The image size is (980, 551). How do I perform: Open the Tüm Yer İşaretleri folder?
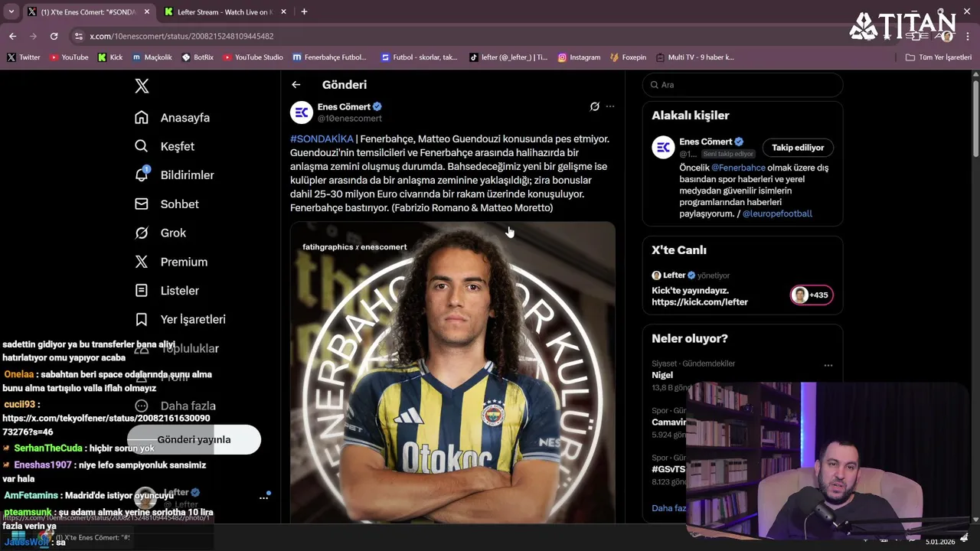click(x=938, y=57)
